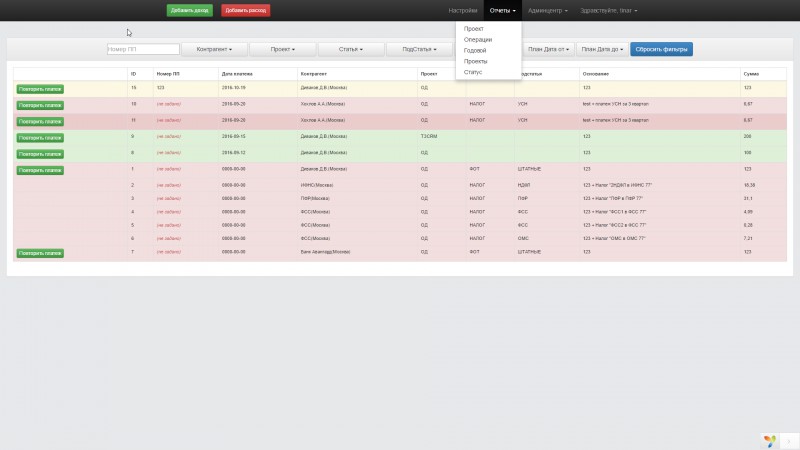Open the План Дата от dropdown

548,49
